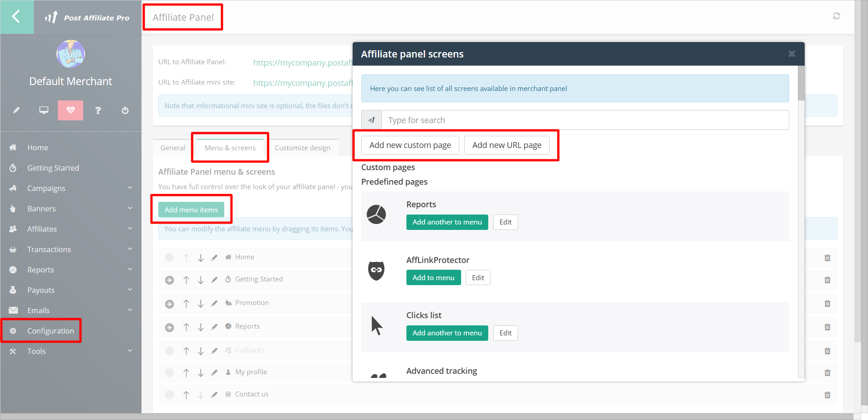
Task: Move Reports menu row up
Action: 186,327
